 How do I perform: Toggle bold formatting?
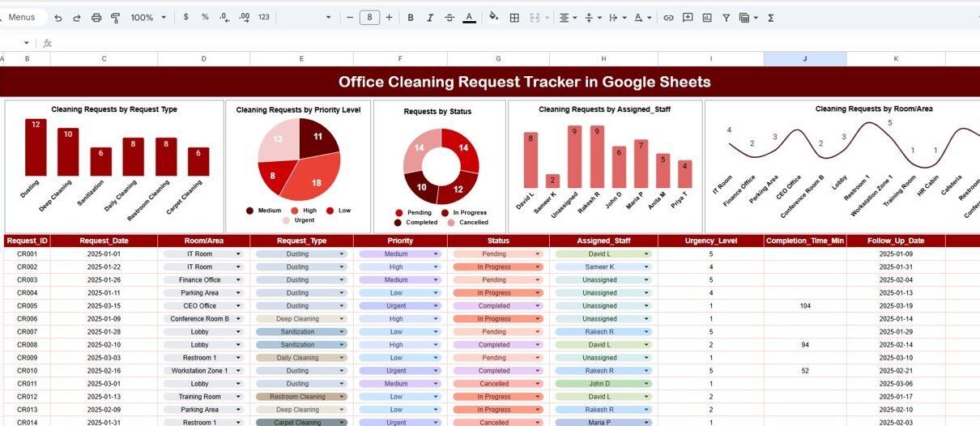point(411,17)
